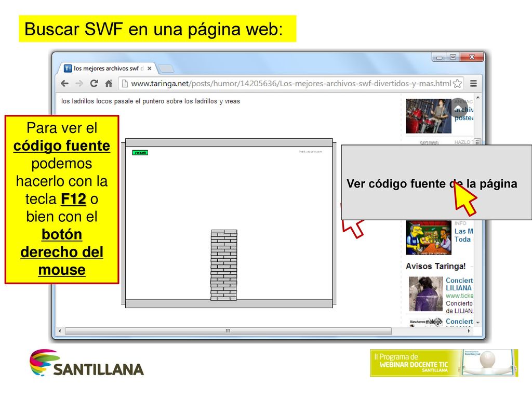This screenshot has width=532, height=399.
Task: Click the page icon in the address bar
Action: (125, 84)
